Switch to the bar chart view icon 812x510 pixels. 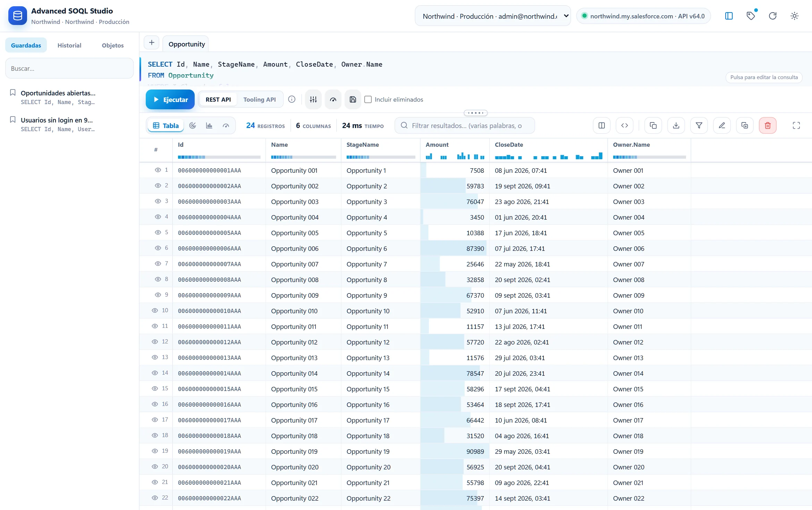click(x=209, y=126)
